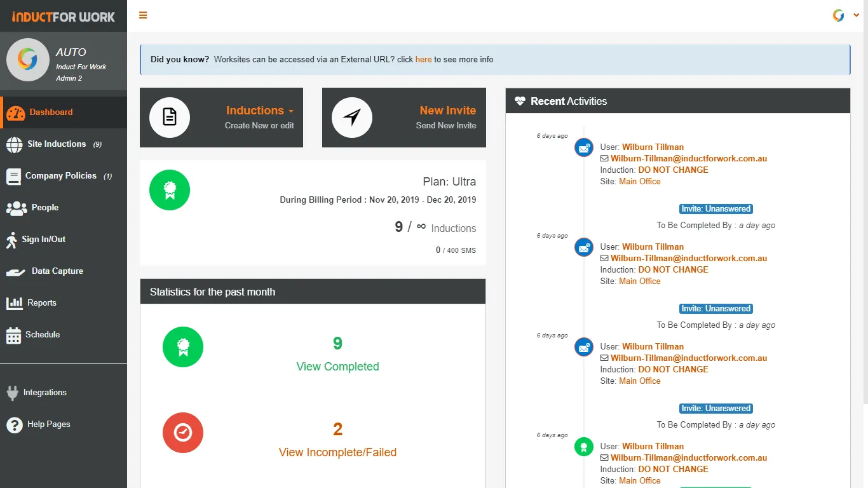View Completed inductions
The height and width of the screenshot is (488, 868).
click(337, 367)
